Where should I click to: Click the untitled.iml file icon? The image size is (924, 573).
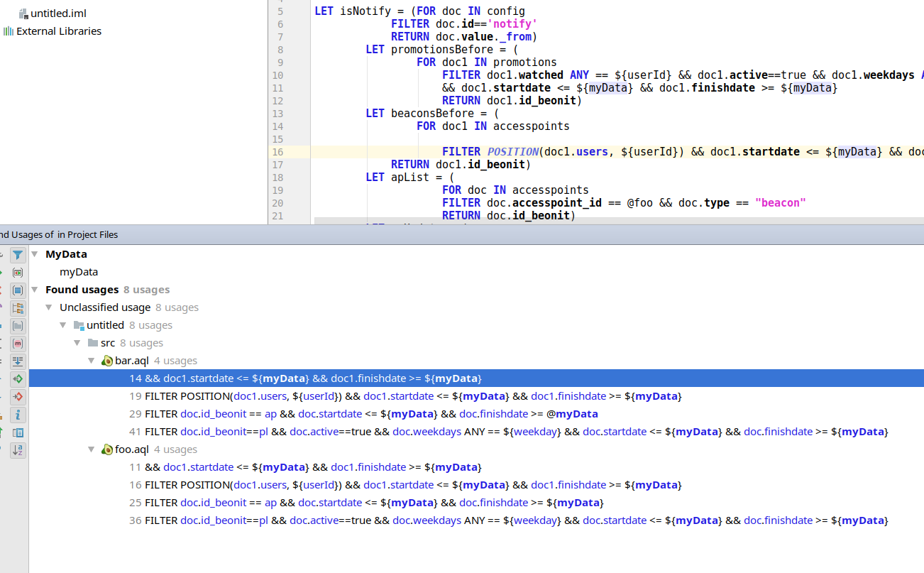tap(23, 13)
